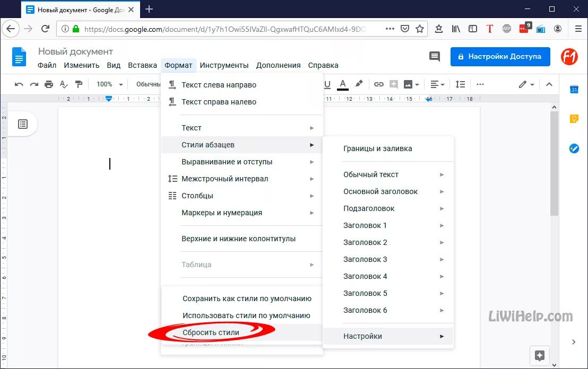The width and height of the screenshot is (588, 369).
Task: Open the Вид menu
Action: point(114,65)
